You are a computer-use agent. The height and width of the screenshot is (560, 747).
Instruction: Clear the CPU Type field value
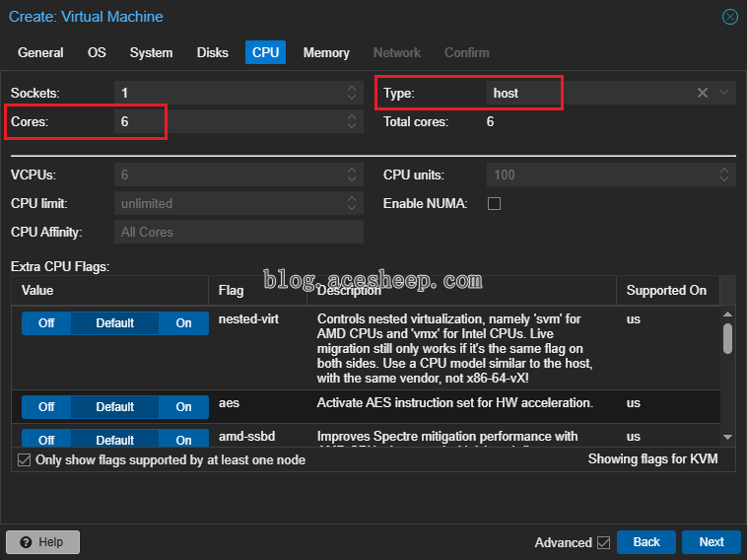pos(703,93)
